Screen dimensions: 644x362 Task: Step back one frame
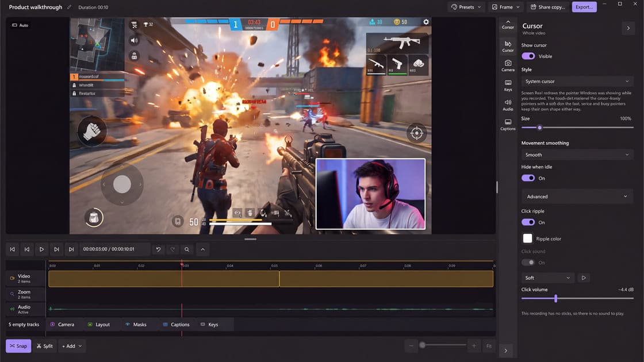click(x=27, y=249)
